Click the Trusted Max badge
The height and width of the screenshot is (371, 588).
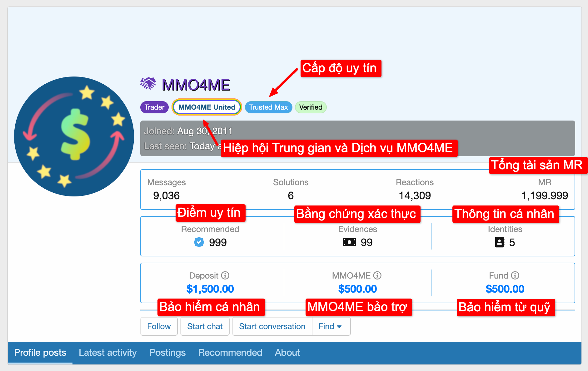(x=268, y=107)
